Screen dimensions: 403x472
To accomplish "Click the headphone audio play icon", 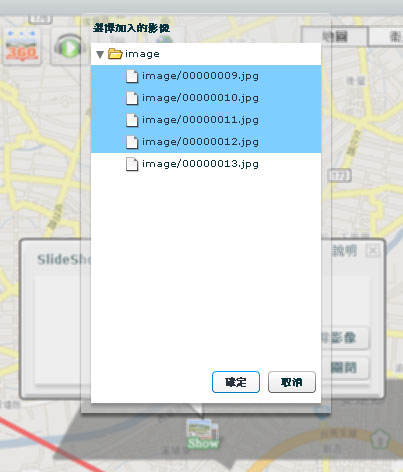I will (x=68, y=48).
